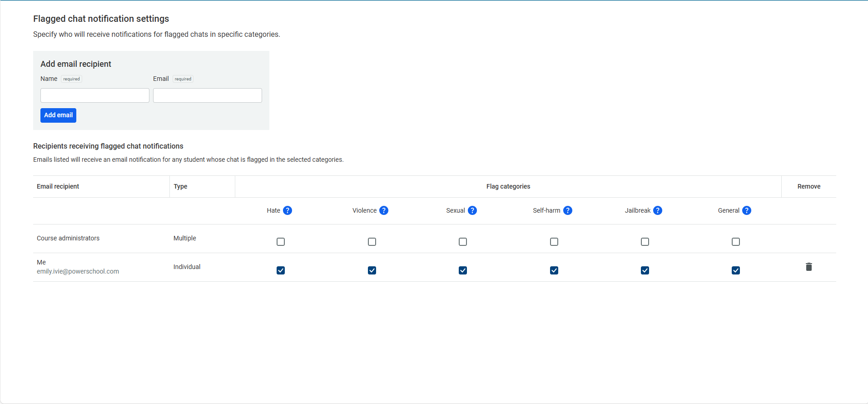Open the Self-harm category help icon
Viewport: 868px width, 404px height.
point(568,210)
